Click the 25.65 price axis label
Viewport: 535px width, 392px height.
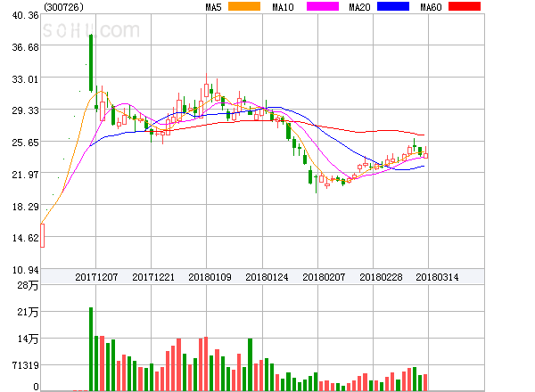tap(25, 143)
